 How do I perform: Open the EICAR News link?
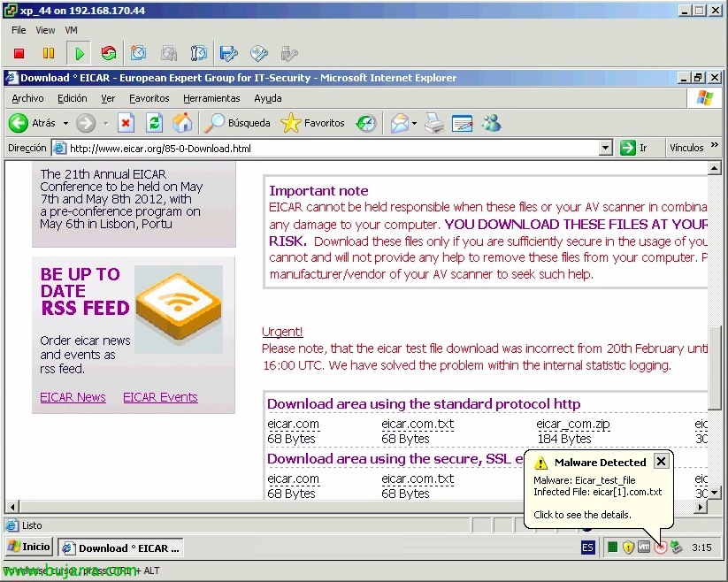(x=73, y=397)
